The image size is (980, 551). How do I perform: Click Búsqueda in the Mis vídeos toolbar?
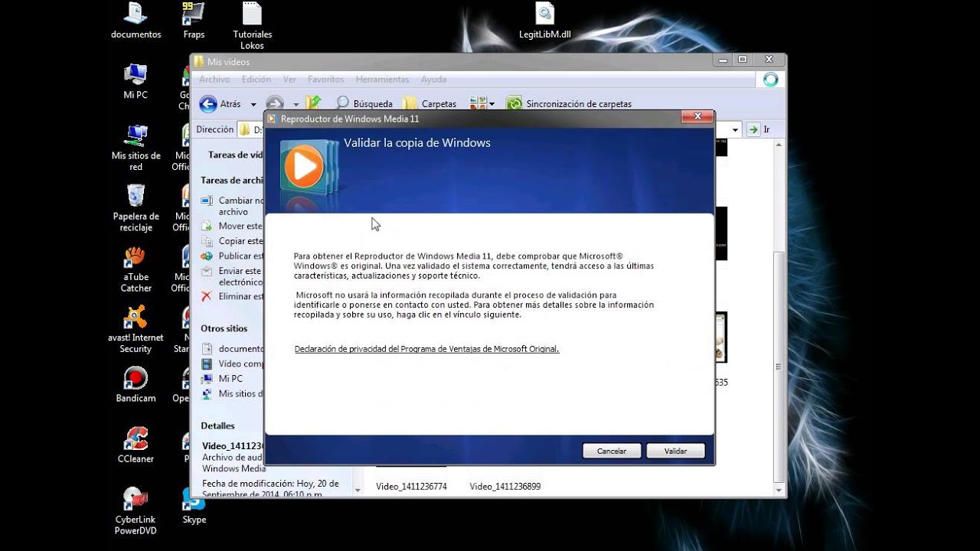coord(364,103)
